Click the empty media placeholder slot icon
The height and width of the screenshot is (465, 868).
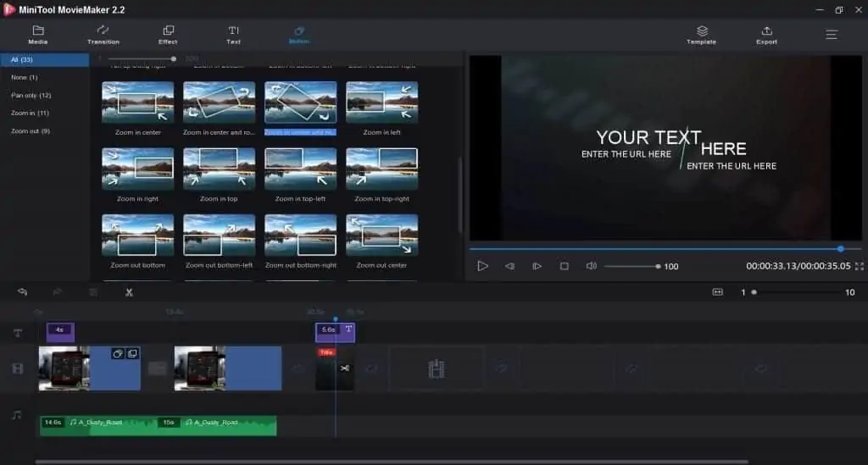437,368
